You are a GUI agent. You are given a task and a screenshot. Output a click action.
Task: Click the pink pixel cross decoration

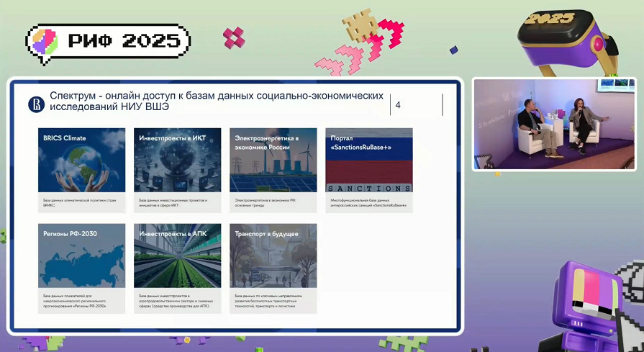pyautogui.click(x=234, y=37)
